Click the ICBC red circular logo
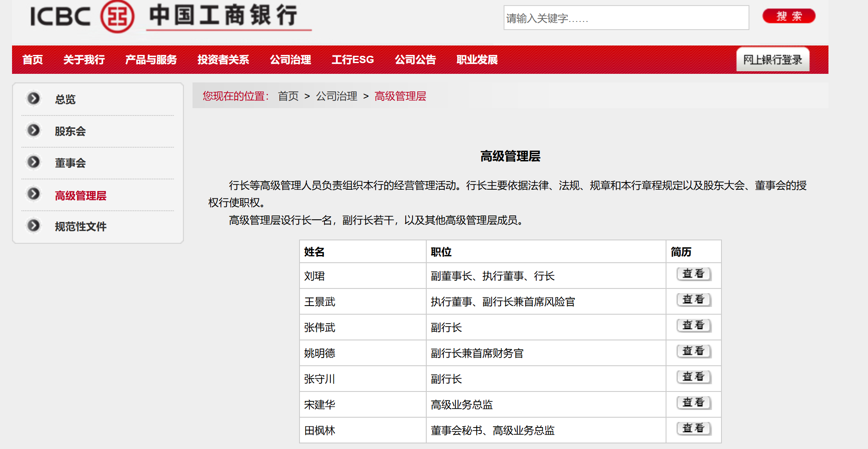This screenshot has height=449, width=868. (x=117, y=16)
